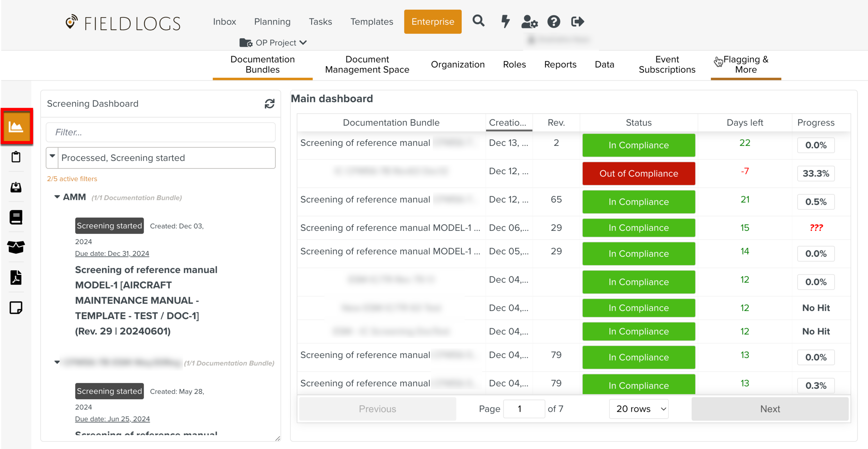The height and width of the screenshot is (449, 868).
Task: Open the download tray icon in sidebar
Action: click(16, 187)
